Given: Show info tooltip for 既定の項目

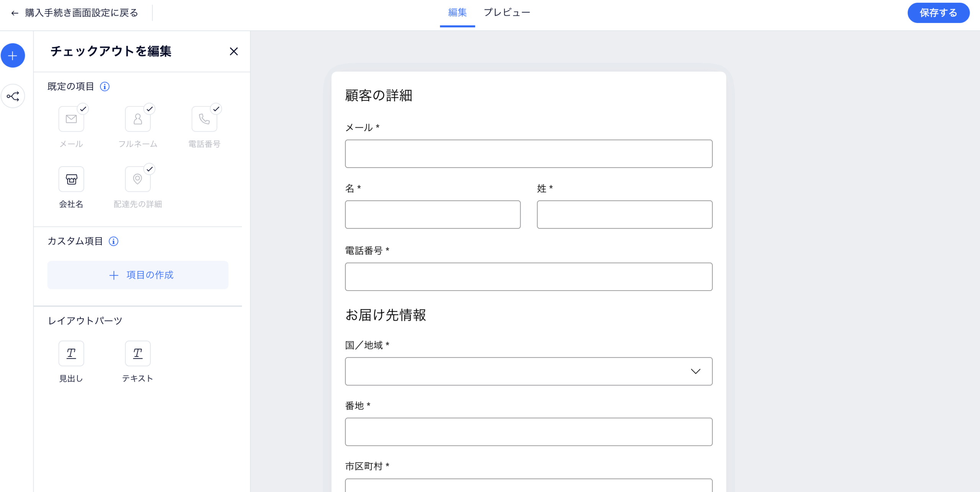Looking at the screenshot, I should (x=105, y=87).
